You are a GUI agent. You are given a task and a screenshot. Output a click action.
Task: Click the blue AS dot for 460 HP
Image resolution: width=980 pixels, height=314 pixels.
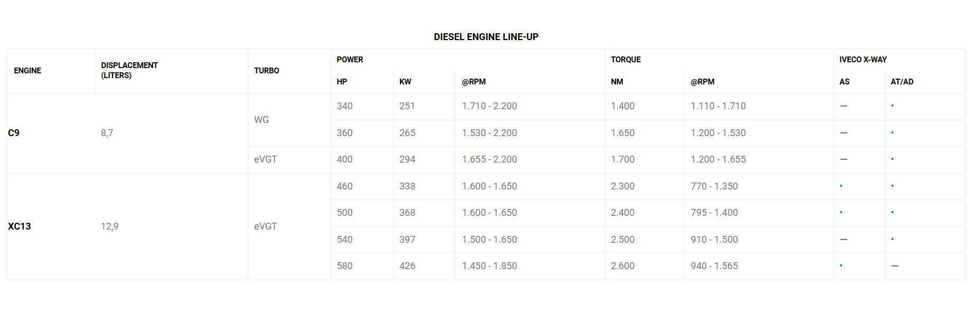[x=841, y=186]
